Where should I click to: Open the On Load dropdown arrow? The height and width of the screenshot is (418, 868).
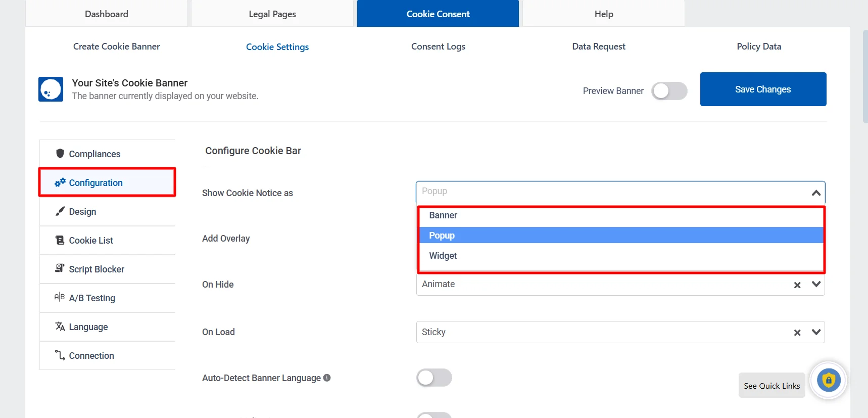[x=816, y=332]
